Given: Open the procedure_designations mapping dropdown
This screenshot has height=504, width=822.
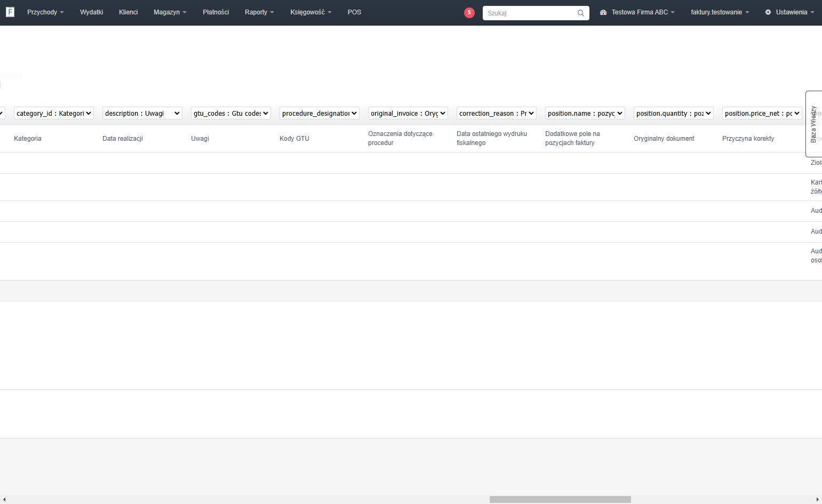Looking at the screenshot, I should click(x=320, y=113).
